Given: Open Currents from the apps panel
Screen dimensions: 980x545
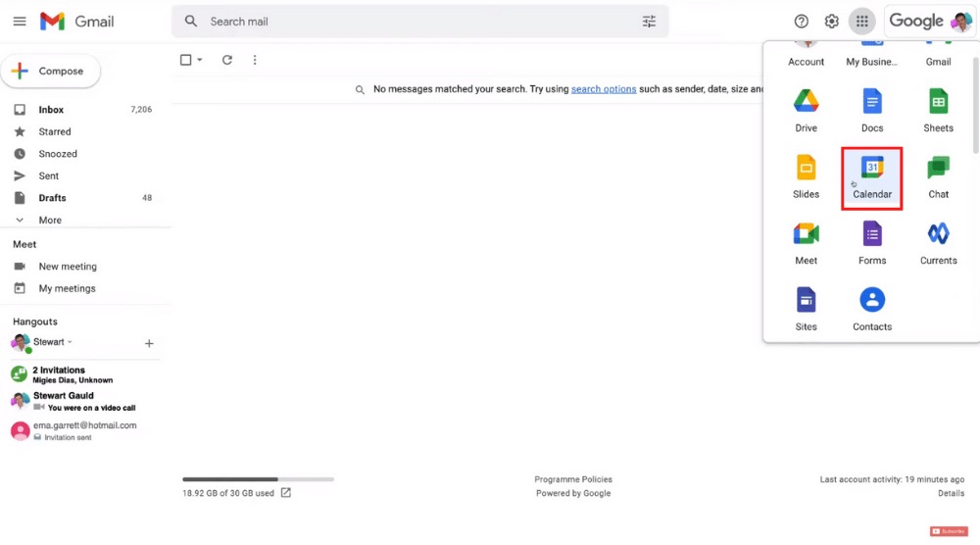Looking at the screenshot, I should 938,243.
